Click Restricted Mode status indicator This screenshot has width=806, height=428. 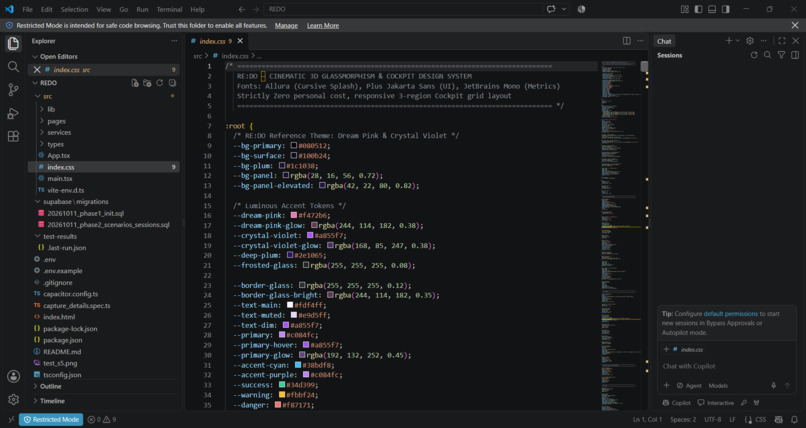(x=51, y=420)
